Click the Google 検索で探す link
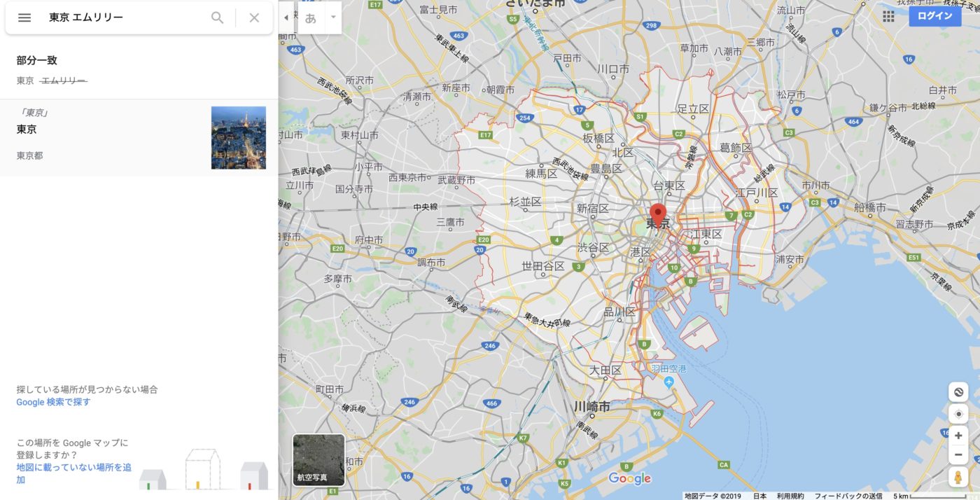980x500 pixels. (53, 402)
